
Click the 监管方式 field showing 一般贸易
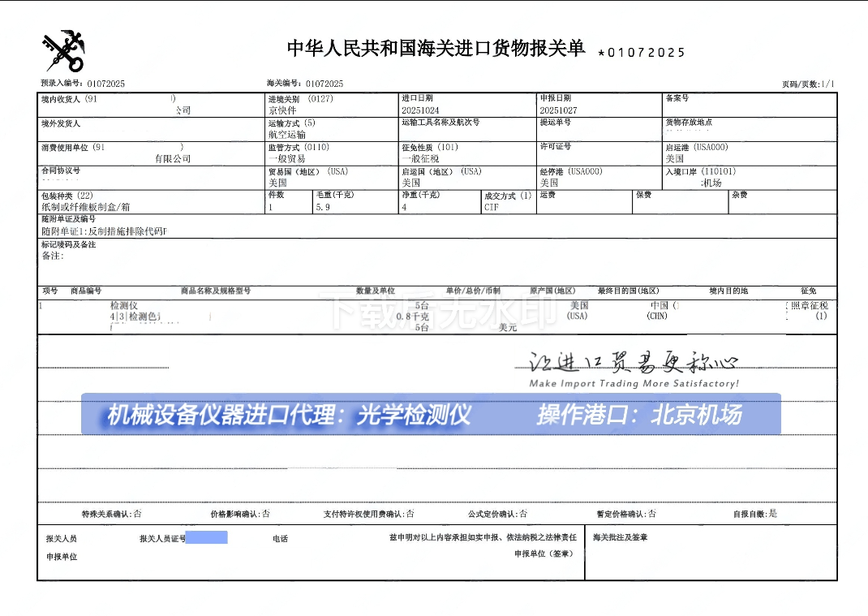tap(286, 159)
